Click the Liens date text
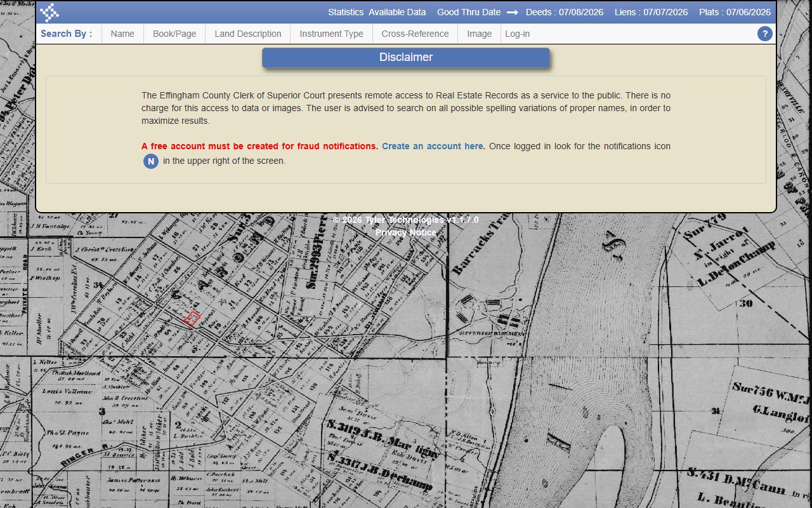 pyautogui.click(x=651, y=12)
